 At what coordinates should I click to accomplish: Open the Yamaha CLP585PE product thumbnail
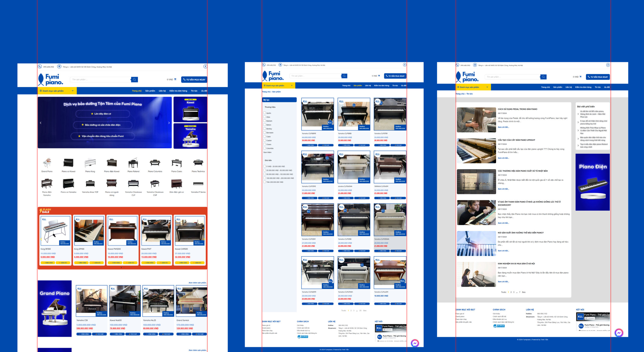coord(317,114)
